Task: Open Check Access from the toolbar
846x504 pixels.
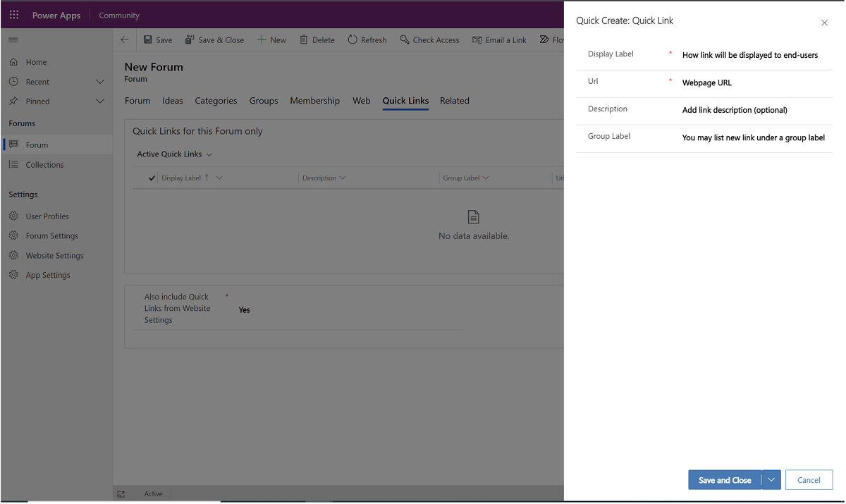Action: [x=429, y=40]
